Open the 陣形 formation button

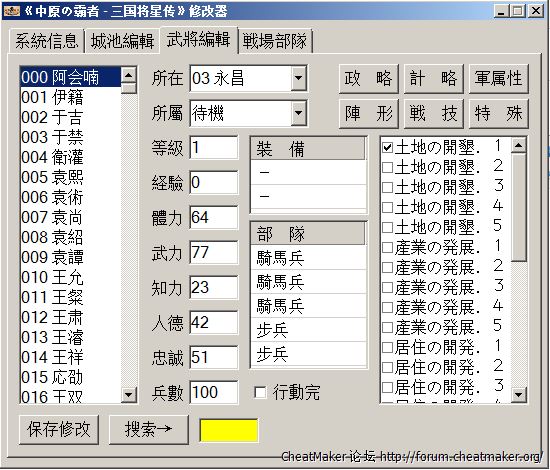[x=369, y=114]
